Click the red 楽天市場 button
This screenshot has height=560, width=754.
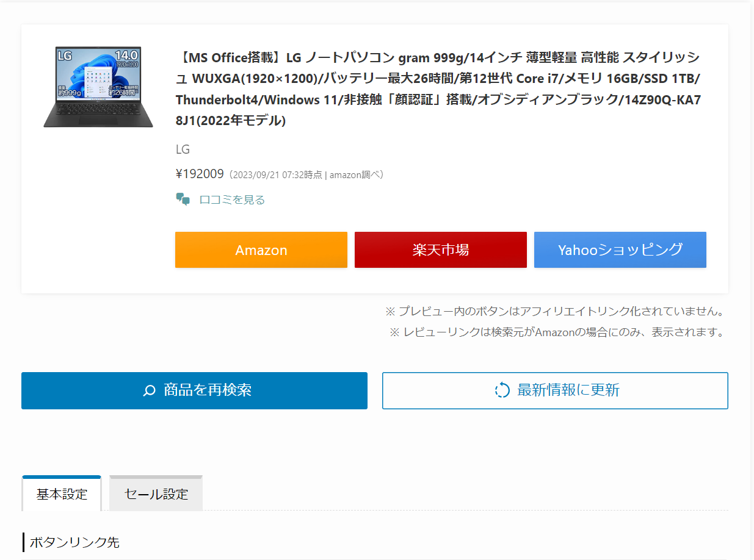coord(440,249)
